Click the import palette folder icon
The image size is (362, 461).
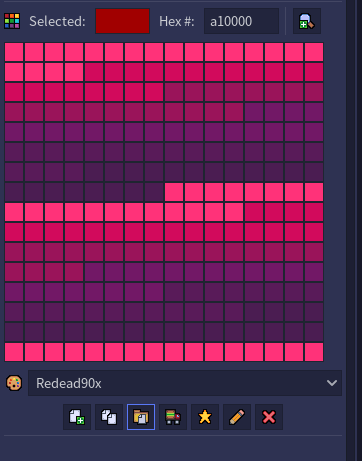(x=141, y=417)
